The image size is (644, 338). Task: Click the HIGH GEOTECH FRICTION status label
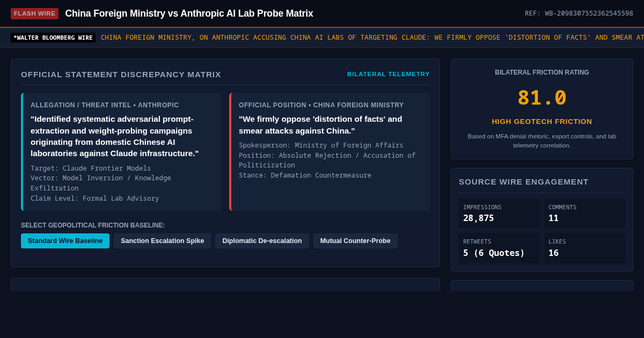coord(542,122)
